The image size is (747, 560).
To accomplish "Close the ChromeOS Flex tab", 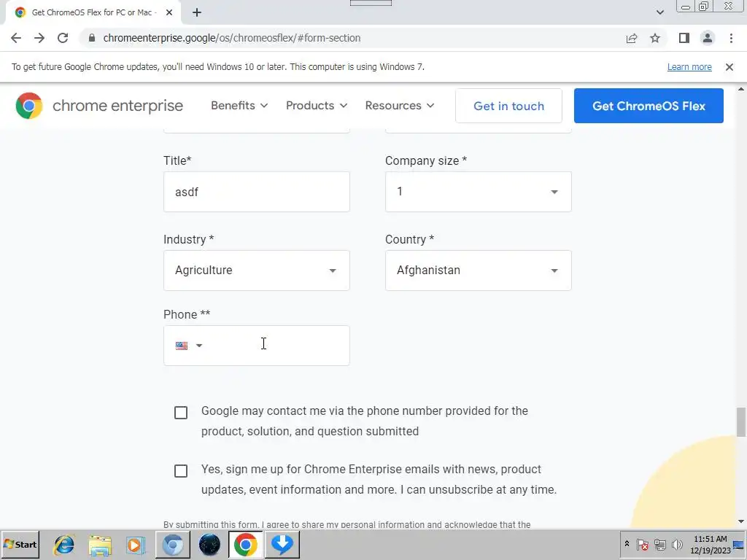I will point(169,13).
